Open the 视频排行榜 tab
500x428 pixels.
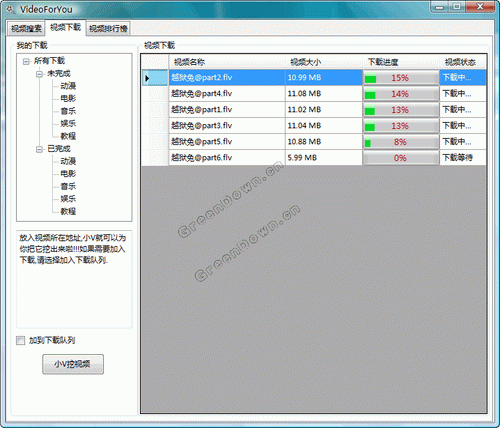[x=108, y=28]
